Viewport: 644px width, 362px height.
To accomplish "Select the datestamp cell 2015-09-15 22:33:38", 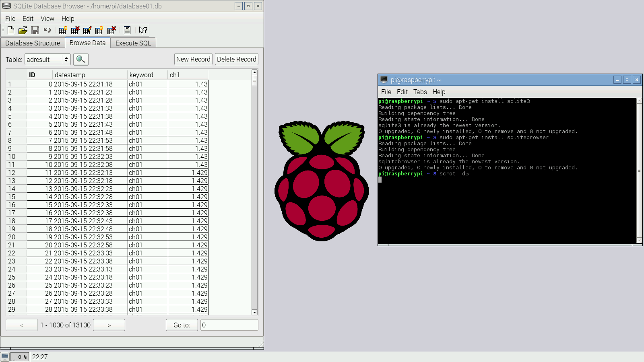I will (x=90, y=309).
